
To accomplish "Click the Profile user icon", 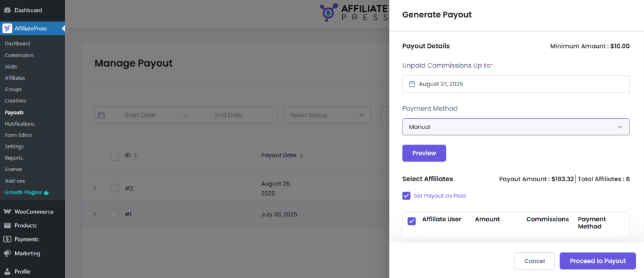I will click(7, 272).
